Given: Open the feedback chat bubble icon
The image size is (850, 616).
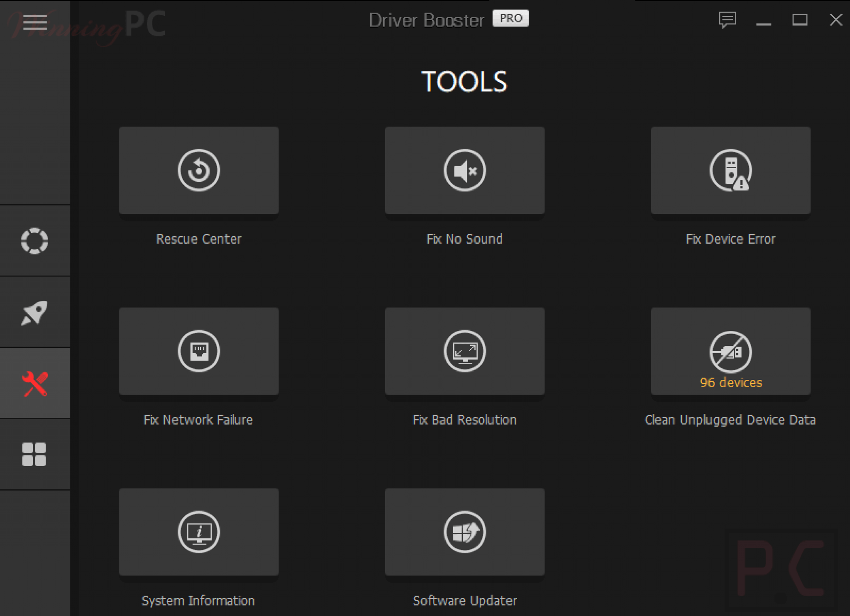Looking at the screenshot, I should tap(727, 20).
